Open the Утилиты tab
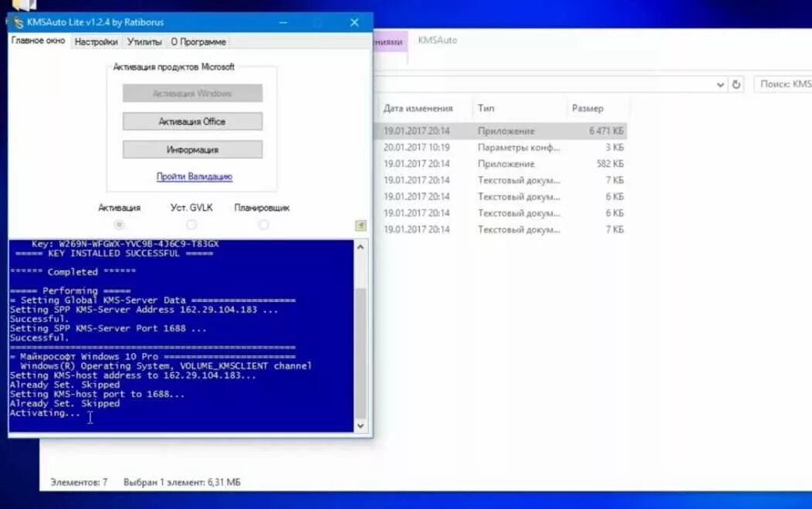The image size is (812, 509). pos(144,42)
